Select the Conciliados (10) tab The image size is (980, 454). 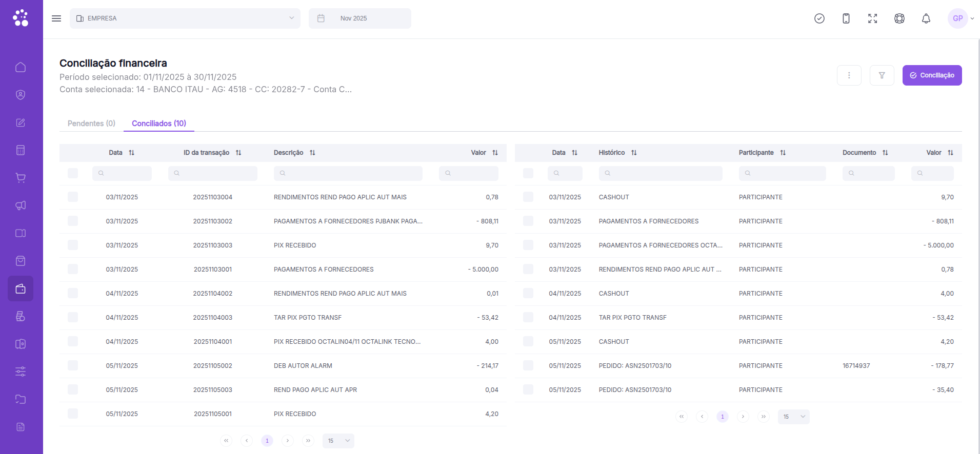pyautogui.click(x=159, y=123)
